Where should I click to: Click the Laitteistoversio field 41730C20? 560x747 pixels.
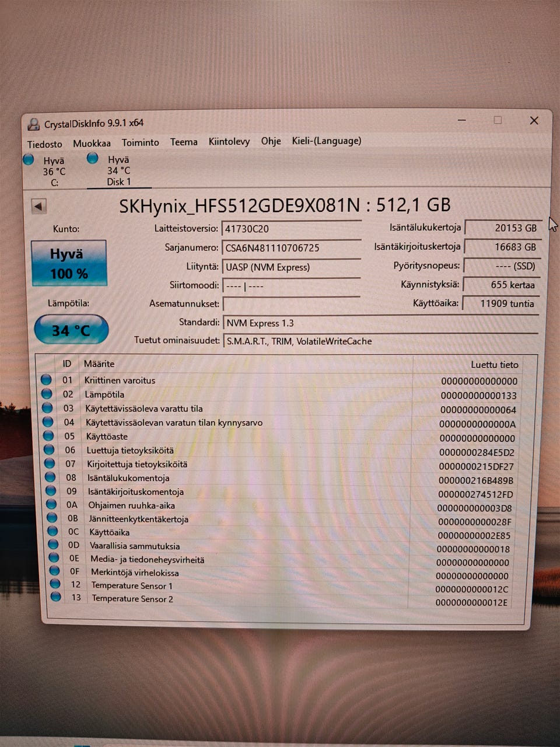click(292, 229)
